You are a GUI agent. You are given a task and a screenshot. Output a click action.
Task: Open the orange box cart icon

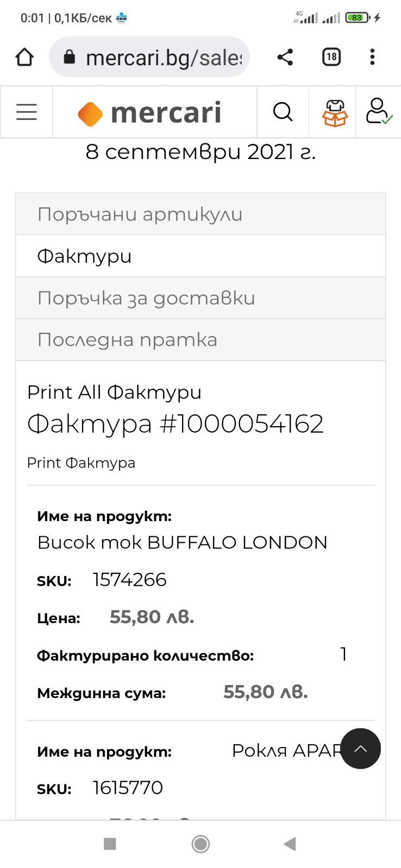(335, 113)
